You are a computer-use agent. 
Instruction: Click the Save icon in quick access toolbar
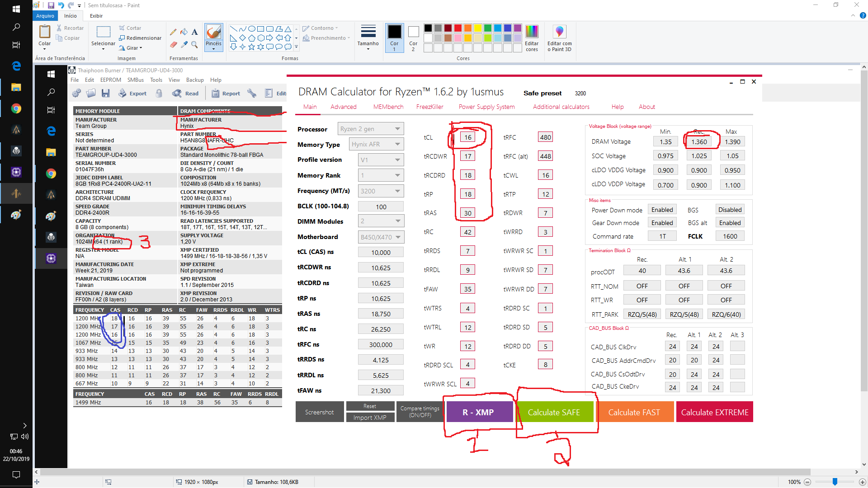click(x=51, y=5)
